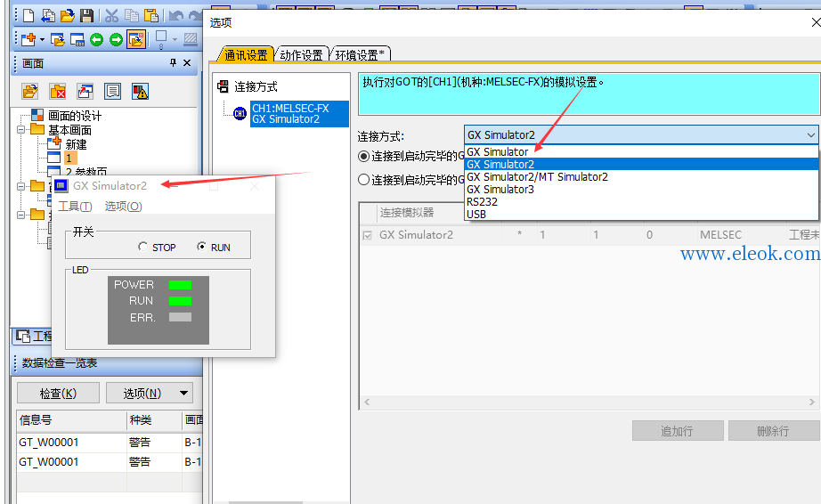
Task: Go to previous screen with green left arrow
Action: click(x=96, y=39)
